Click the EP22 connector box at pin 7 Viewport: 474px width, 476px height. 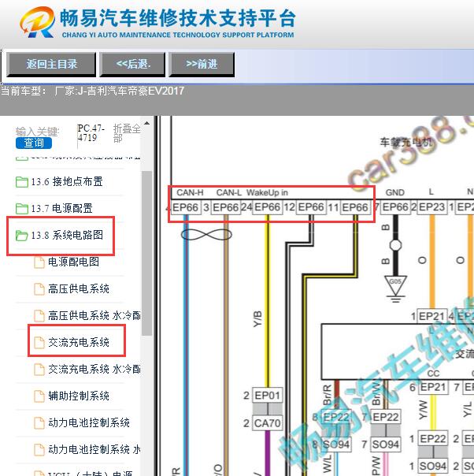point(386,417)
